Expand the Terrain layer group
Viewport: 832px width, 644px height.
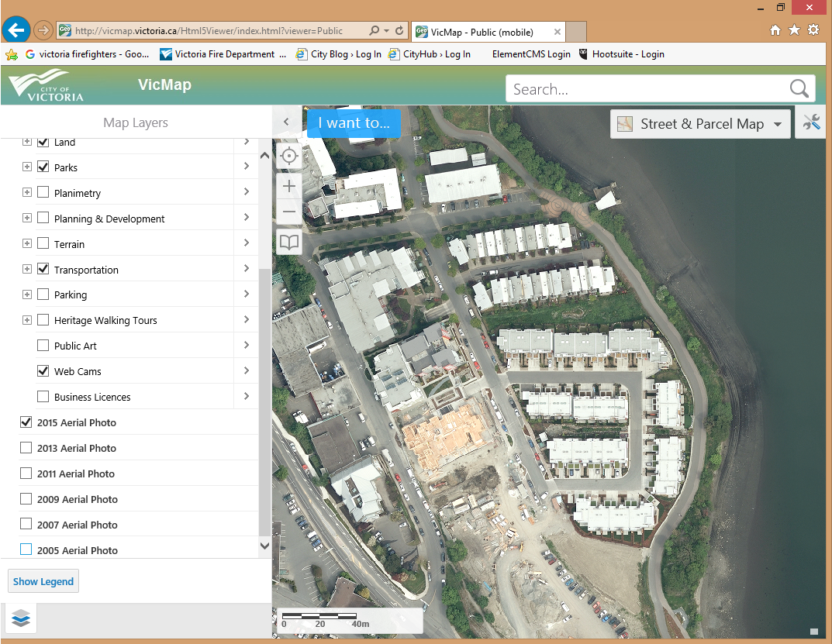pos(26,243)
